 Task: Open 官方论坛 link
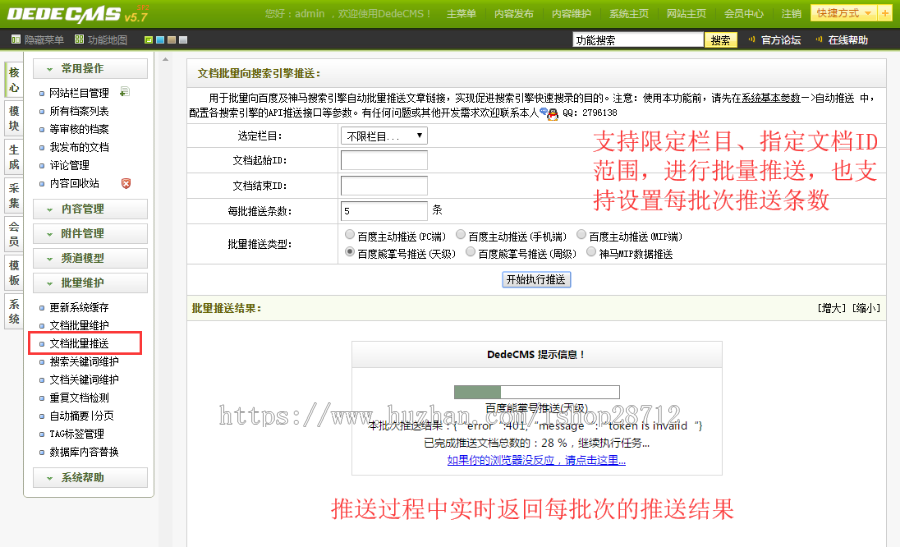tap(781, 40)
